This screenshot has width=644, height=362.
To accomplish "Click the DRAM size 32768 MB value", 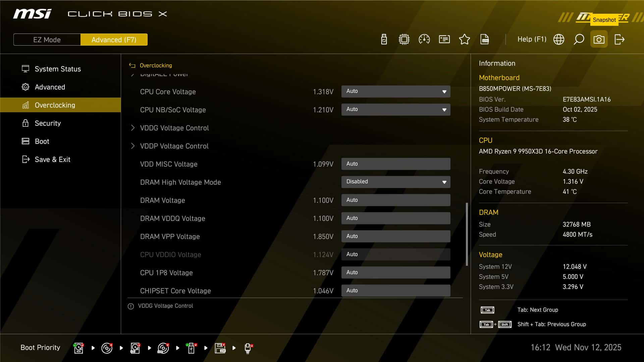I will pyautogui.click(x=577, y=225).
